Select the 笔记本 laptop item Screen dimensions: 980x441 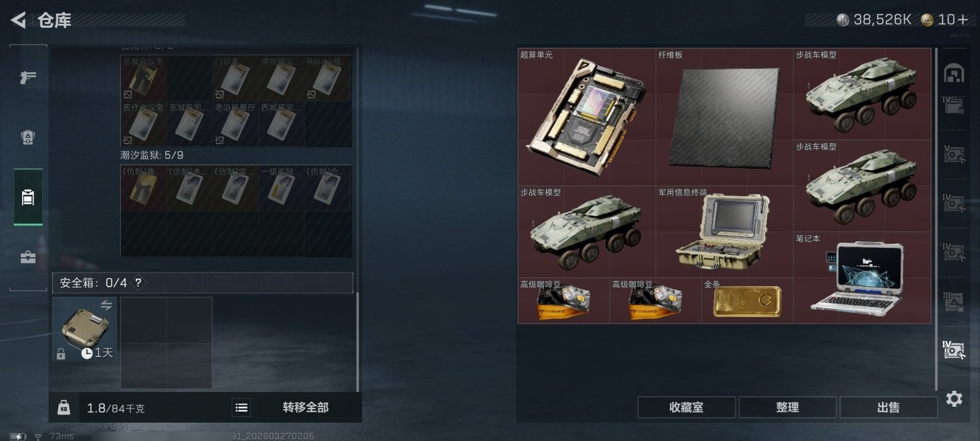(x=862, y=277)
